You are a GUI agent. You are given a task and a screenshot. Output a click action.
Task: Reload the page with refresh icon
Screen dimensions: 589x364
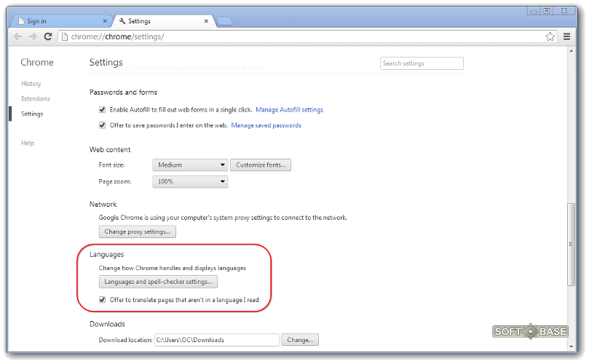[48, 36]
